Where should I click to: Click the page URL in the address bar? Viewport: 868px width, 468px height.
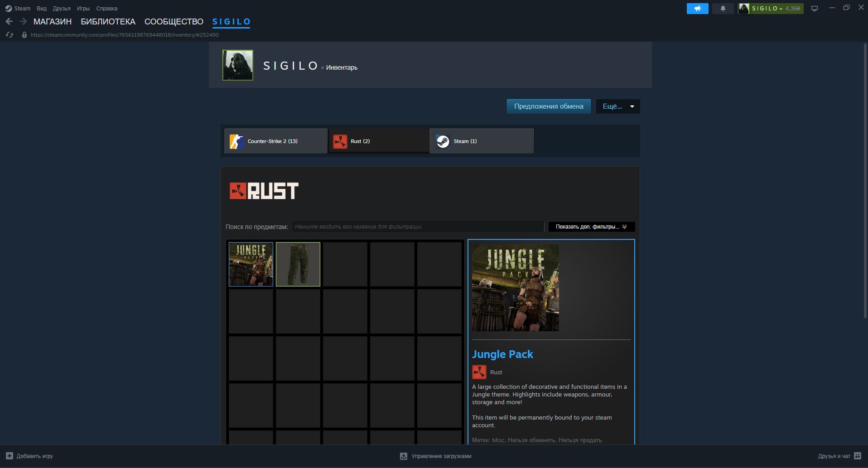pyautogui.click(x=125, y=35)
